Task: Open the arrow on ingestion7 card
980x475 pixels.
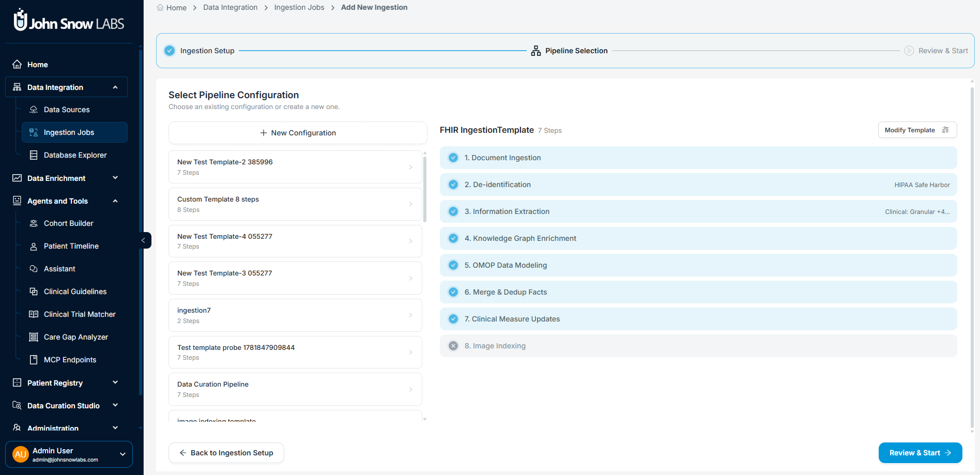Action: 411,315
